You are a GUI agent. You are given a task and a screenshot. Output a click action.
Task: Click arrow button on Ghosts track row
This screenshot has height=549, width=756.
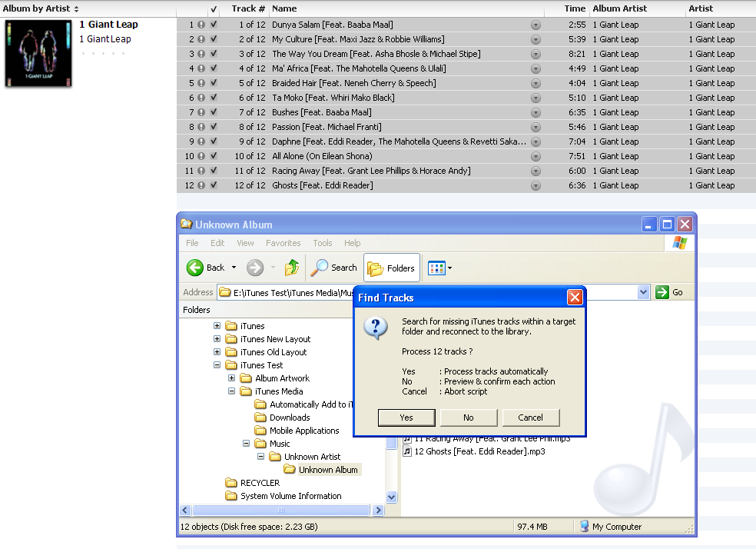535,186
